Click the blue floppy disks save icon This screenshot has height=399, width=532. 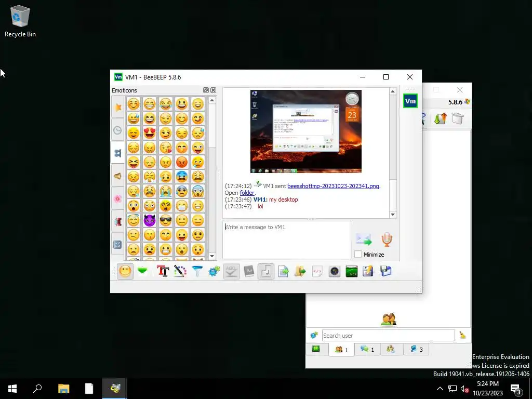[x=386, y=271]
